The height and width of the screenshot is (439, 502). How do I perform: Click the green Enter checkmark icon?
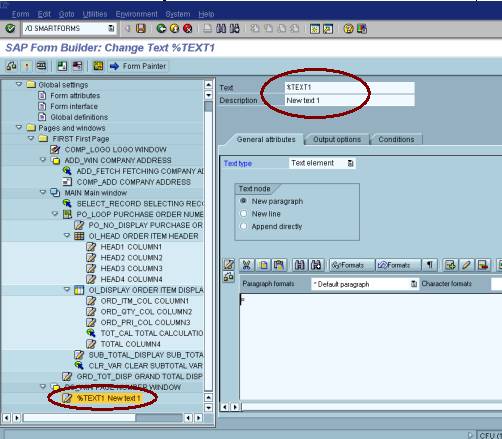(x=10, y=29)
